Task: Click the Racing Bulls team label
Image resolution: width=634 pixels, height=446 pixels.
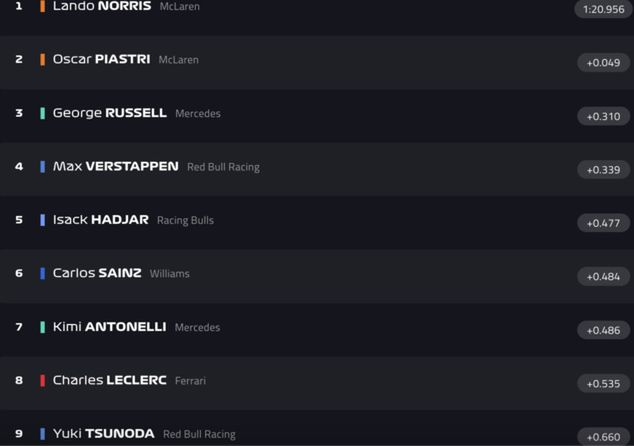Action: click(x=185, y=220)
